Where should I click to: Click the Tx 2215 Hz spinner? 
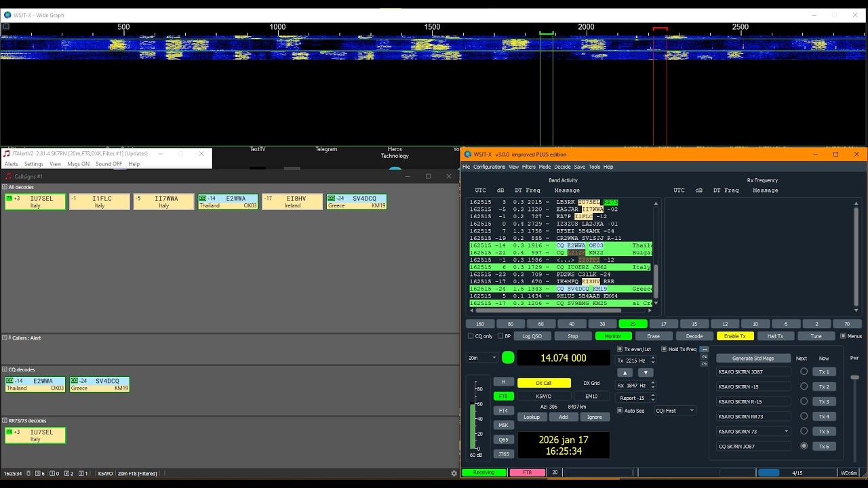click(636, 361)
